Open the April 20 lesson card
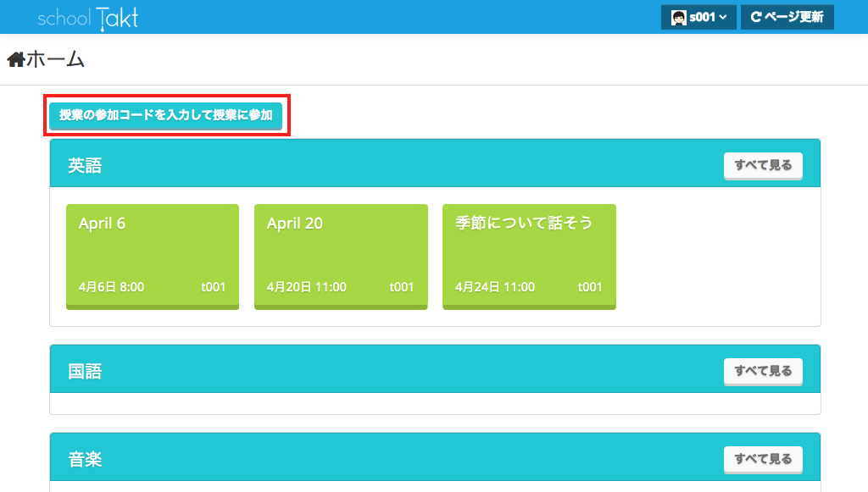 point(341,257)
